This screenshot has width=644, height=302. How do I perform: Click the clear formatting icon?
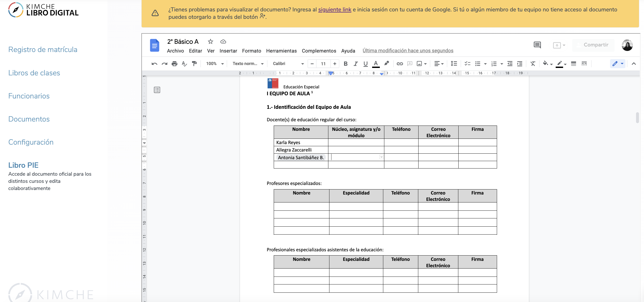point(533,64)
